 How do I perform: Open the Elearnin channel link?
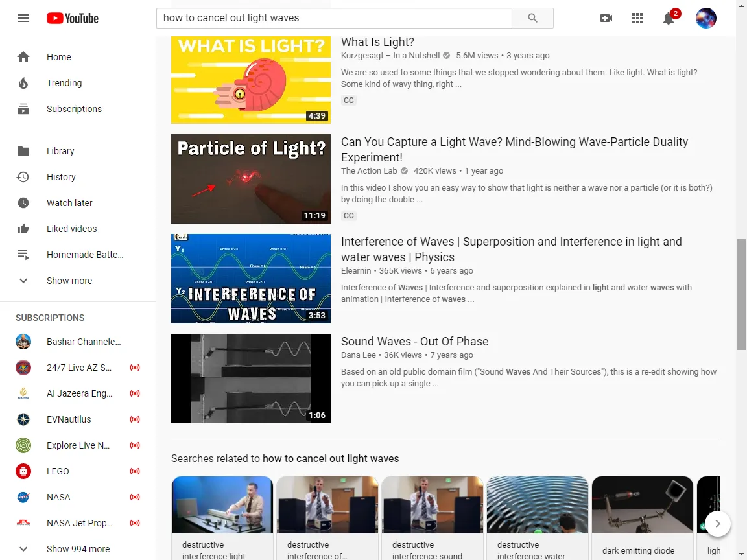(356, 271)
